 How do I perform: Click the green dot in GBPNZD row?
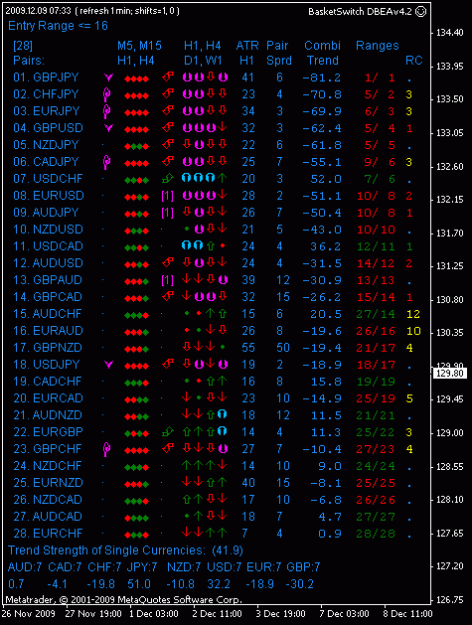[222, 347]
